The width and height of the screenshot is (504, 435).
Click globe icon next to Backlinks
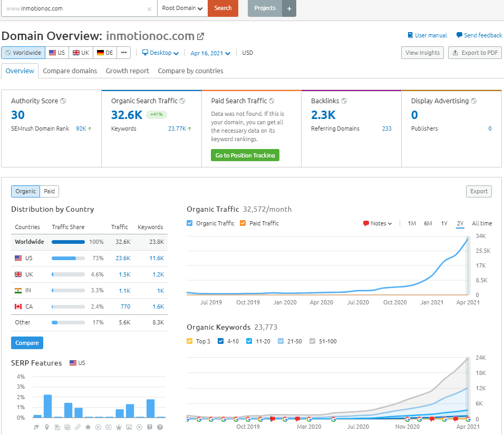344,101
